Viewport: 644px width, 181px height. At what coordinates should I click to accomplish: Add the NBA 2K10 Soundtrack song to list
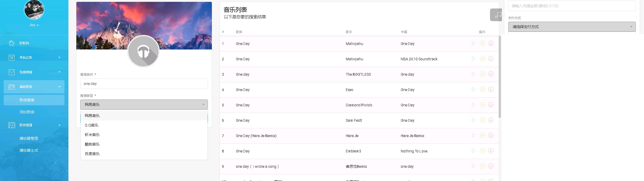point(482,59)
